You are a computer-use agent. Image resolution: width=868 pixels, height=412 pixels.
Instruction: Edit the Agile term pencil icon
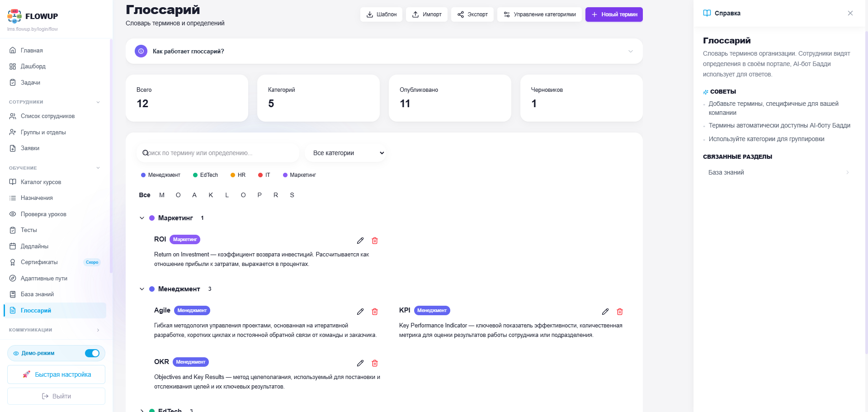point(360,312)
